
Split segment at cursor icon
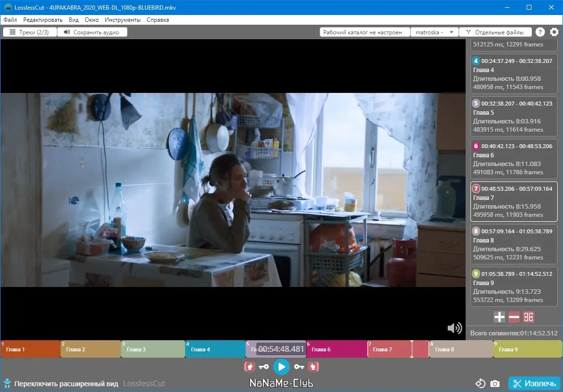(529, 317)
